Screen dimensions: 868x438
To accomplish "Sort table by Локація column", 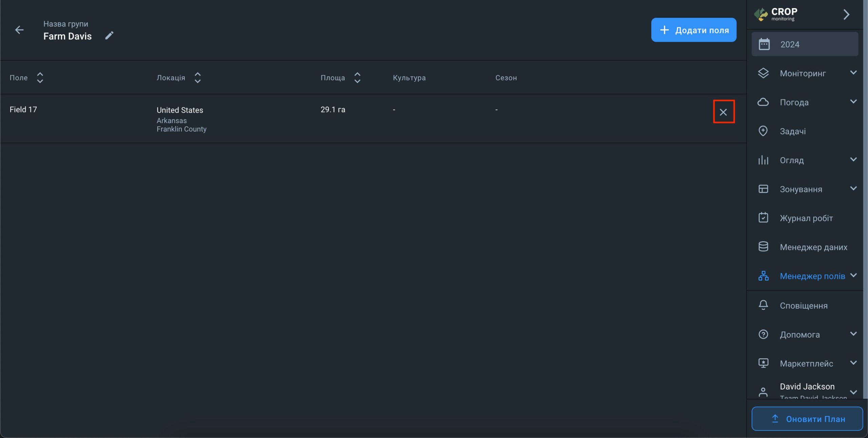I will tap(198, 78).
